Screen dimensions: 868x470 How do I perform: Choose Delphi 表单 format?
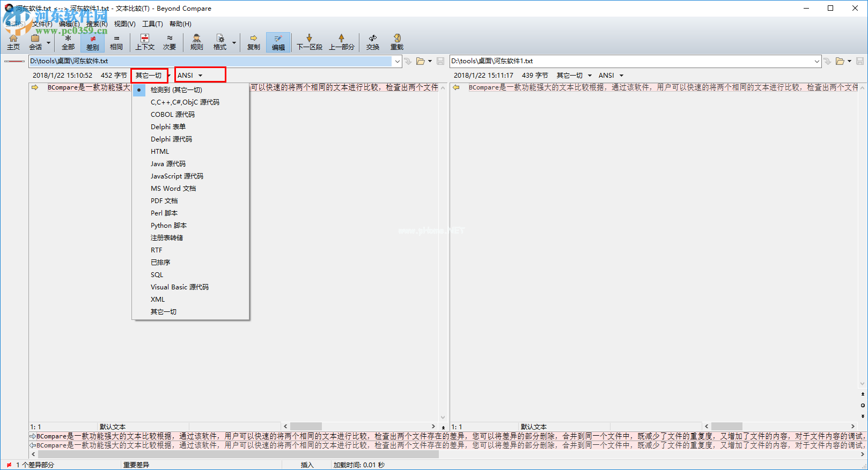tap(190, 127)
